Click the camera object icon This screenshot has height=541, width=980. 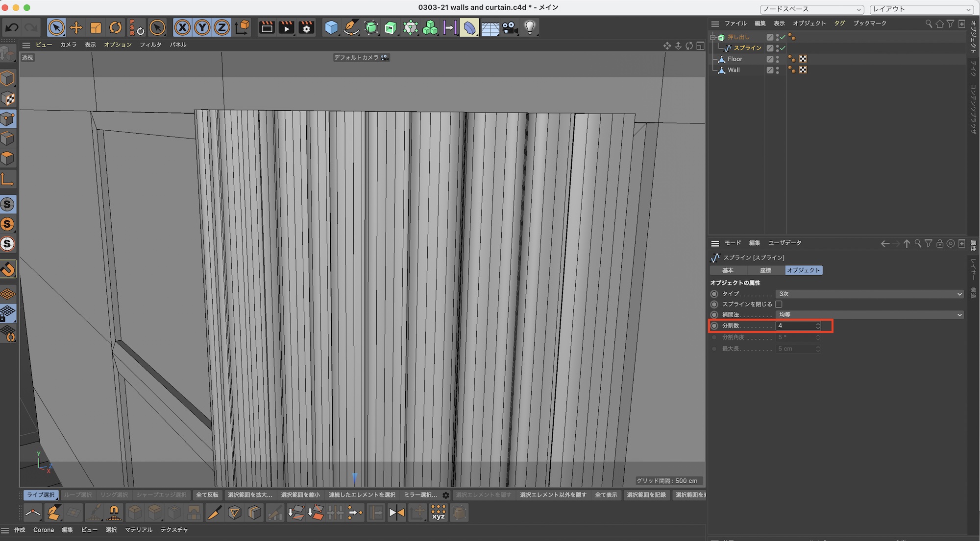click(x=510, y=27)
